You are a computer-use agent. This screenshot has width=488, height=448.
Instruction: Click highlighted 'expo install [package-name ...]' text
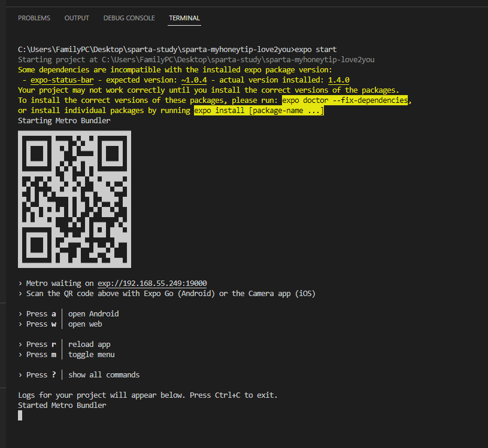(259, 111)
